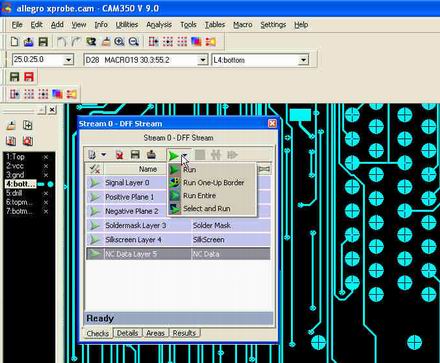Screen dimensions: 440x363
Task: Open the Analysis menu
Action: (159, 25)
